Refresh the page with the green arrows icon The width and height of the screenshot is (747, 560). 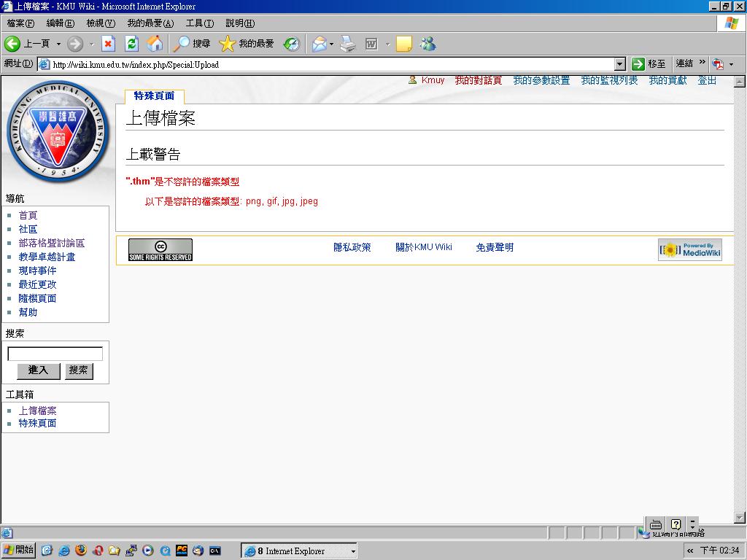(131, 44)
